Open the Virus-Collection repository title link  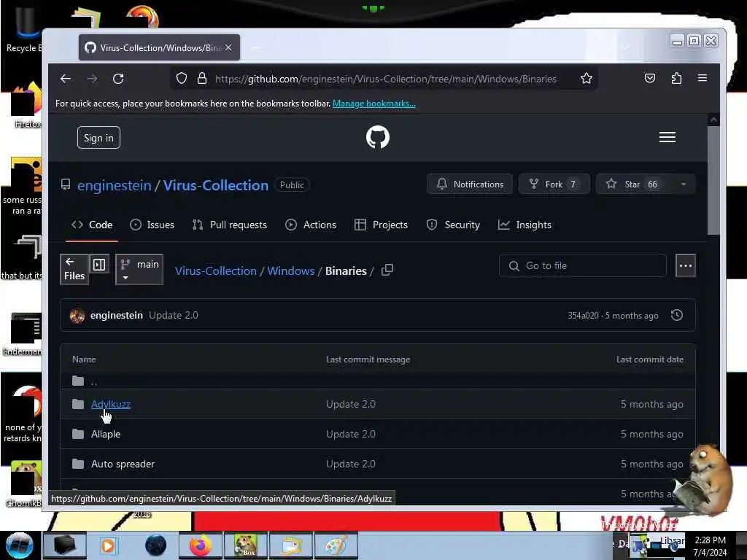216,185
